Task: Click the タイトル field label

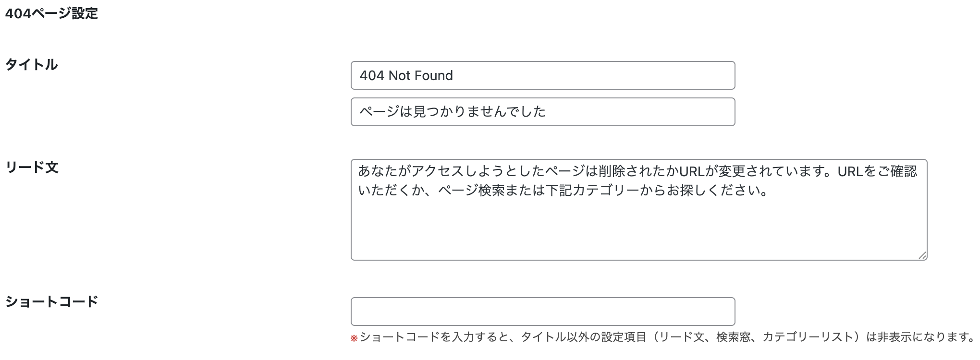Action: [32, 65]
